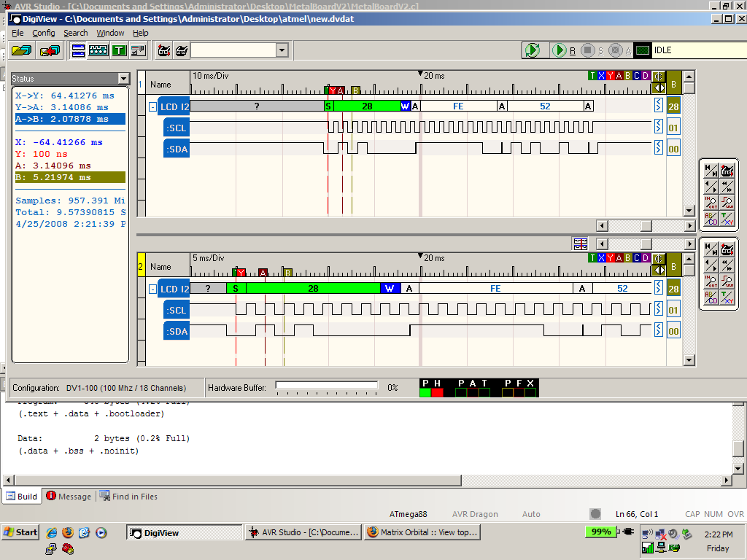Click the zoom IN/OUT icon, upper panel

coord(711,203)
